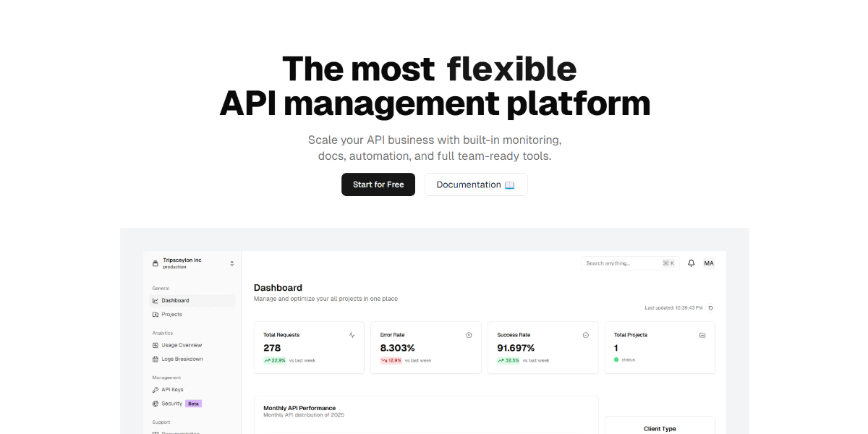Toggle the green status indicator on Total Projects card

616,359
